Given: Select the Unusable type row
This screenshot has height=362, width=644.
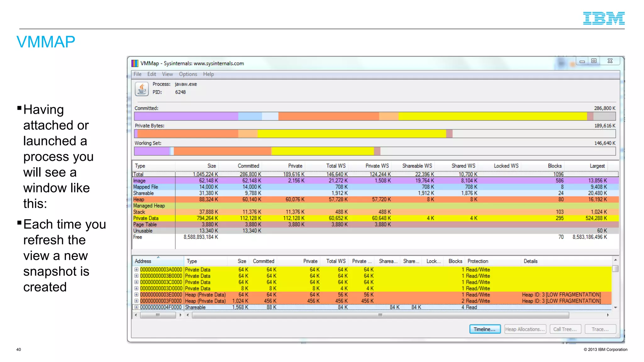Looking at the screenshot, I should (375, 231).
